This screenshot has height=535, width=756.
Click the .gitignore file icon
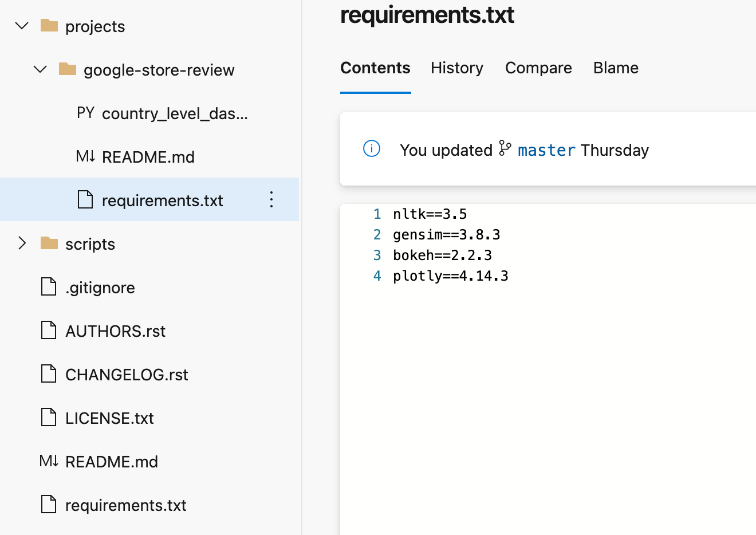pos(49,287)
